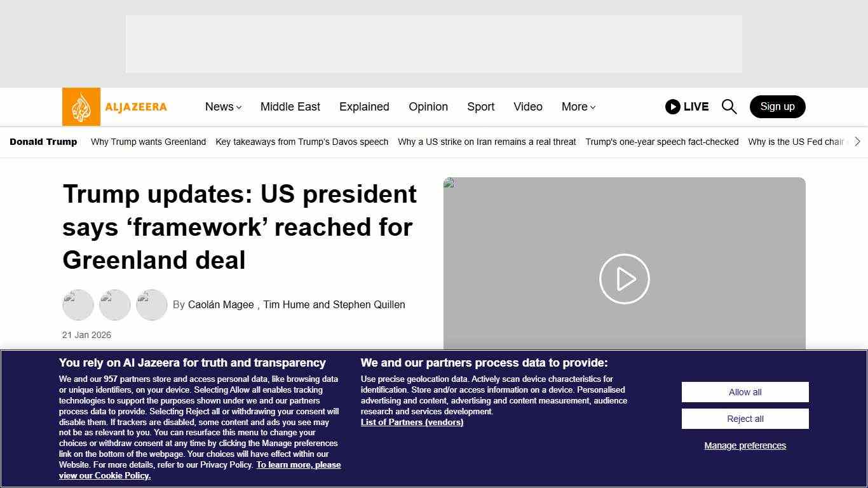Open the Middle East section

click(290, 107)
